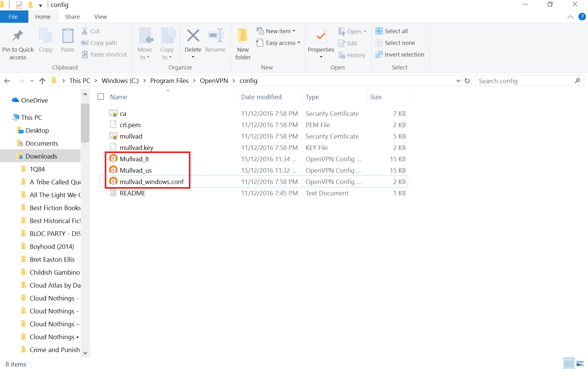Toggle the select-all checkbox beside Name

101,97
